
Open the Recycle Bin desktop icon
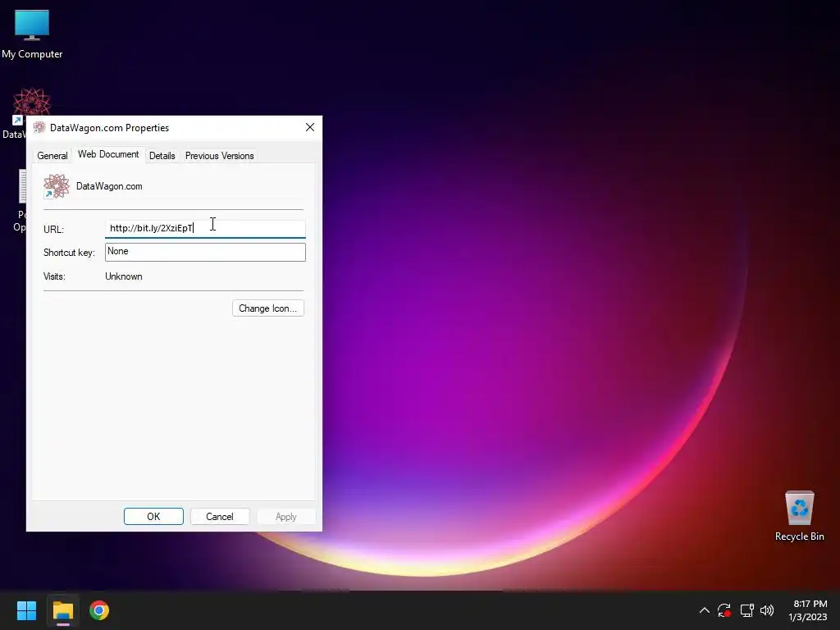(x=799, y=516)
